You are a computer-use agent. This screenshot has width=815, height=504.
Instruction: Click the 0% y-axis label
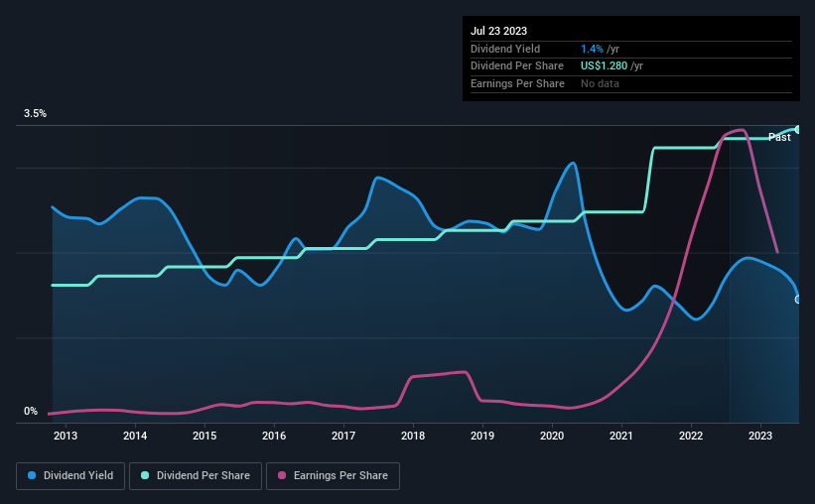[x=31, y=411]
